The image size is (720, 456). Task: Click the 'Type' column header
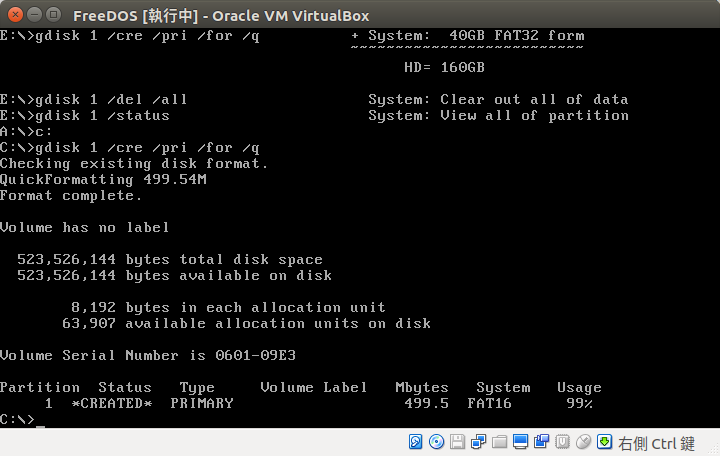point(197,388)
